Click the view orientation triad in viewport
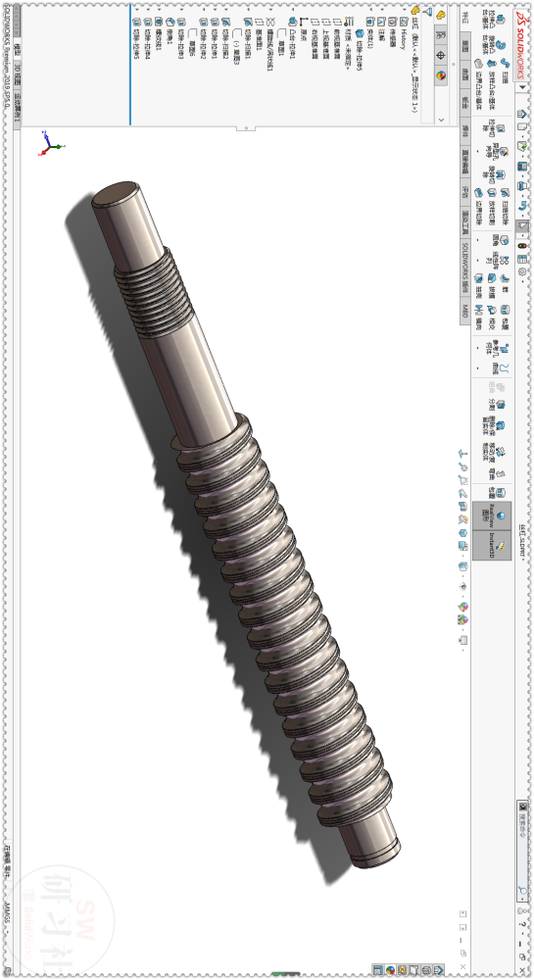Image resolution: width=534 pixels, height=980 pixels. [x=51, y=142]
